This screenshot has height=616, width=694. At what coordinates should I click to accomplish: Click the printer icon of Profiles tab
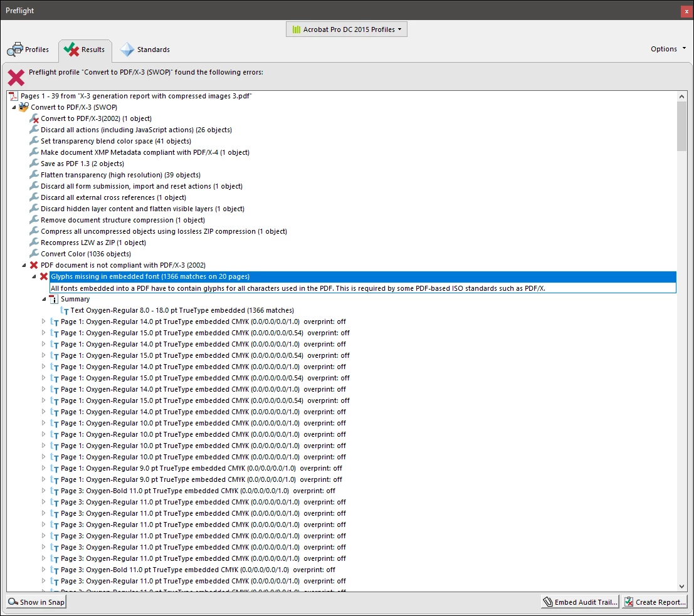[15, 49]
